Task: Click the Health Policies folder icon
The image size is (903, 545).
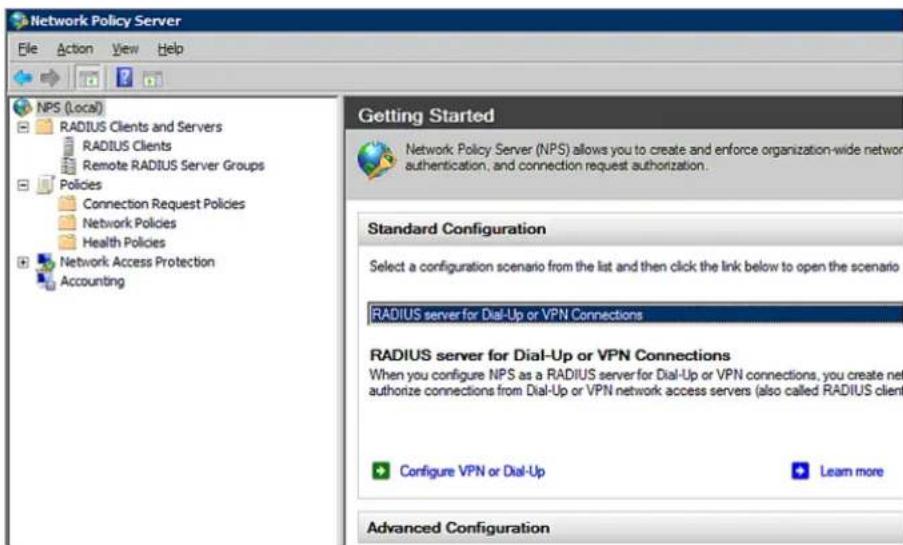Action: coord(67,242)
